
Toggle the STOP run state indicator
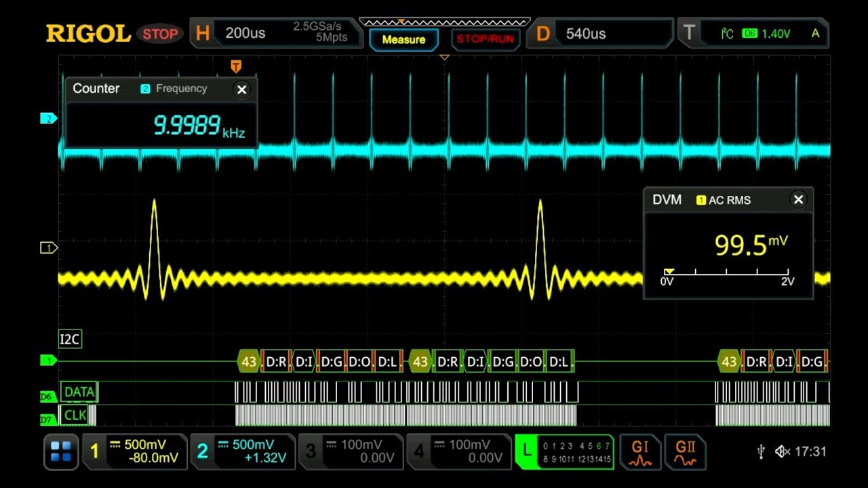pyautogui.click(x=160, y=34)
